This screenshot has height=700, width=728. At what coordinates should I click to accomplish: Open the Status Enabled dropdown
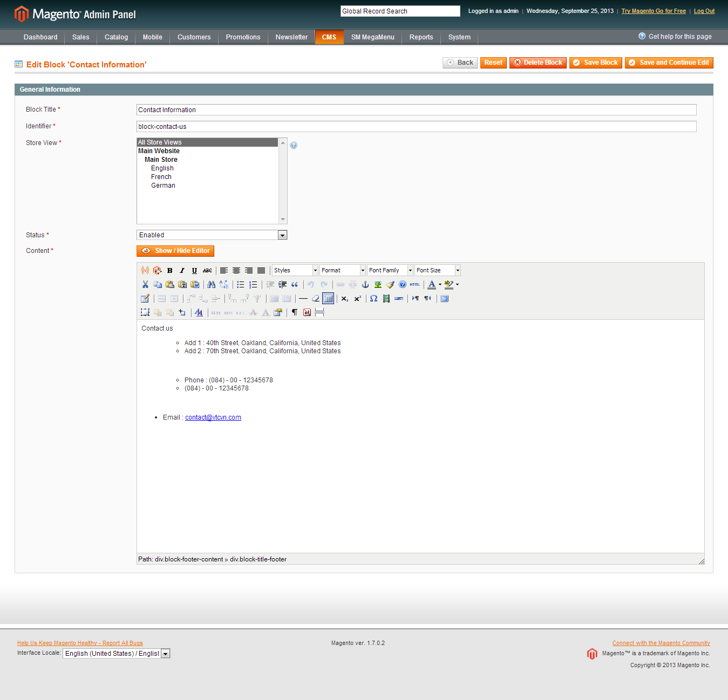click(212, 235)
